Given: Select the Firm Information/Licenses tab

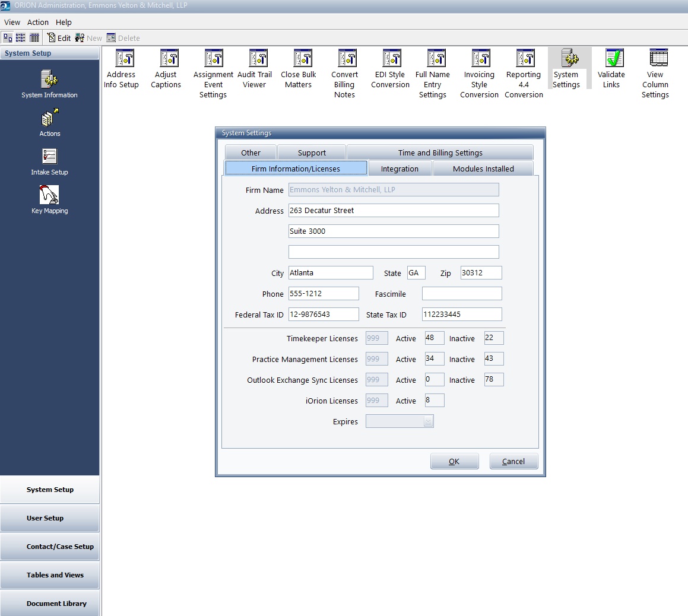Looking at the screenshot, I should (296, 169).
